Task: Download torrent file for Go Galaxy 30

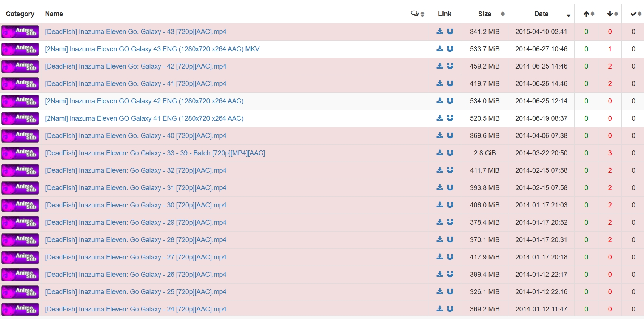Action: [x=439, y=205]
